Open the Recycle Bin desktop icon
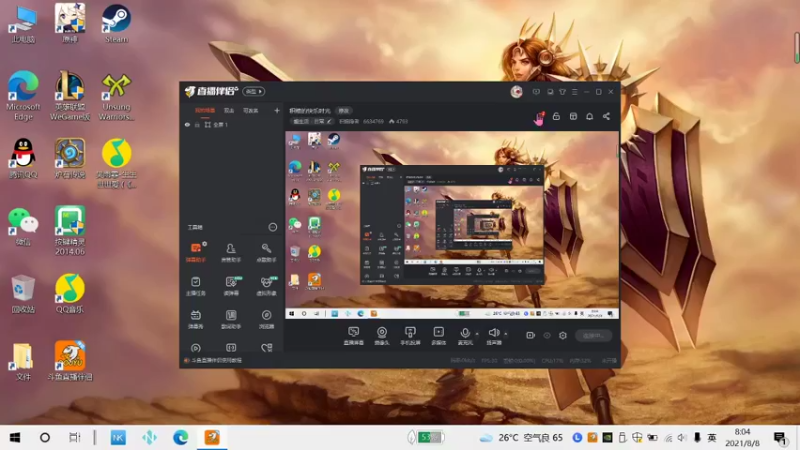This screenshot has width=800, height=450. (23, 294)
